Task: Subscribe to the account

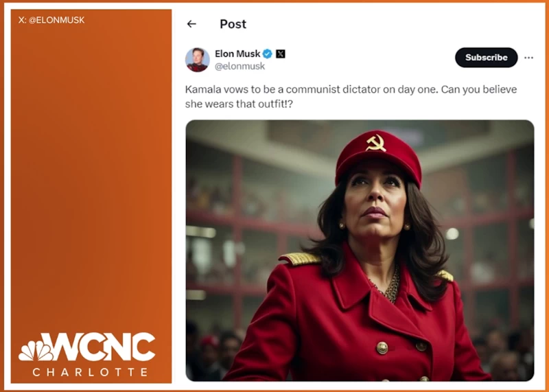Action: [x=486, y=58]
